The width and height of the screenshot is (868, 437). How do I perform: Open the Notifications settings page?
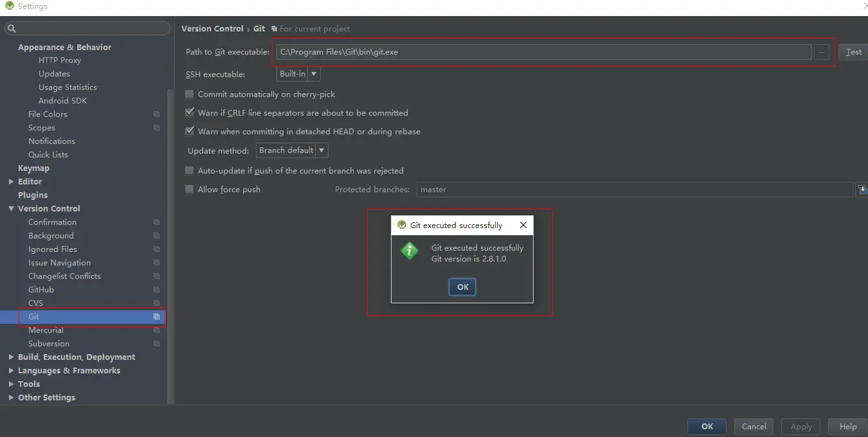[51, 141]
